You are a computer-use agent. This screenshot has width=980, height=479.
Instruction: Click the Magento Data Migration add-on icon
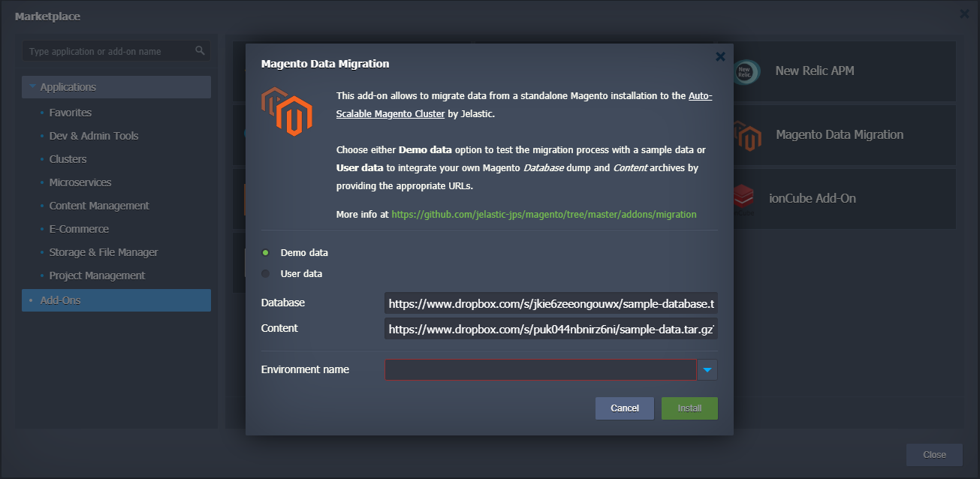(747, 135)
